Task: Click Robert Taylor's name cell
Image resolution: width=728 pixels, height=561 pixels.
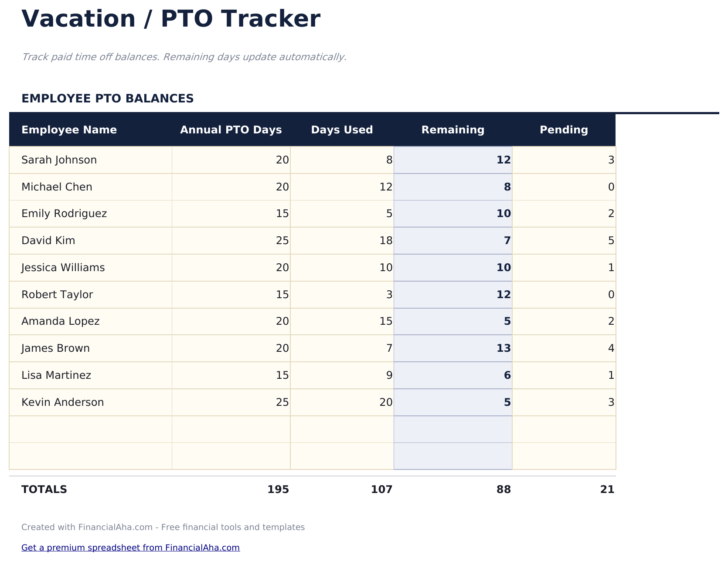Action: 57,294
